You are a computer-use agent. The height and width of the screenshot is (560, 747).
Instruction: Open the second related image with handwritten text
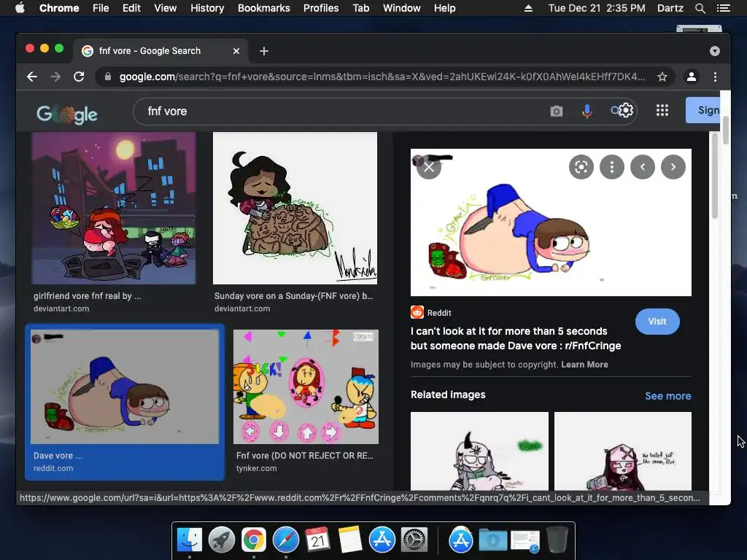tap(623, 451)
